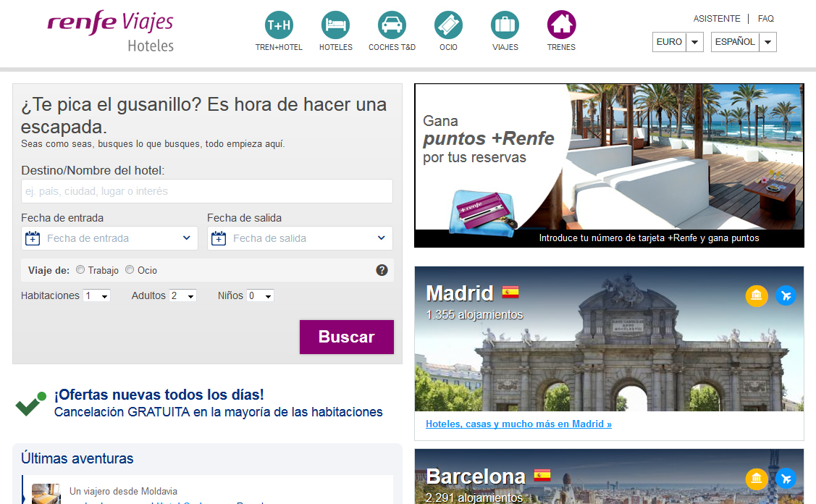
Task: Click Madrid's yellow monument icon
Action: (757, 295)
